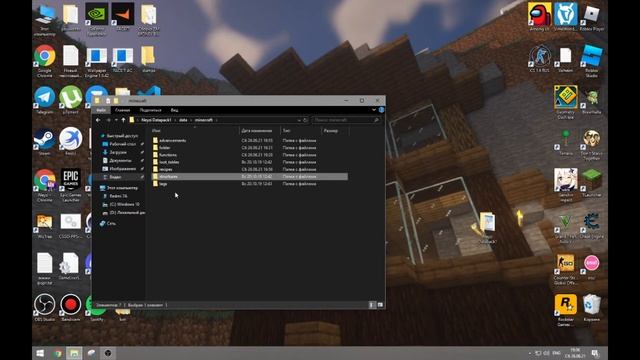
Task: Open Cheat Engine desktop icon
Action: tap(592, 224)
